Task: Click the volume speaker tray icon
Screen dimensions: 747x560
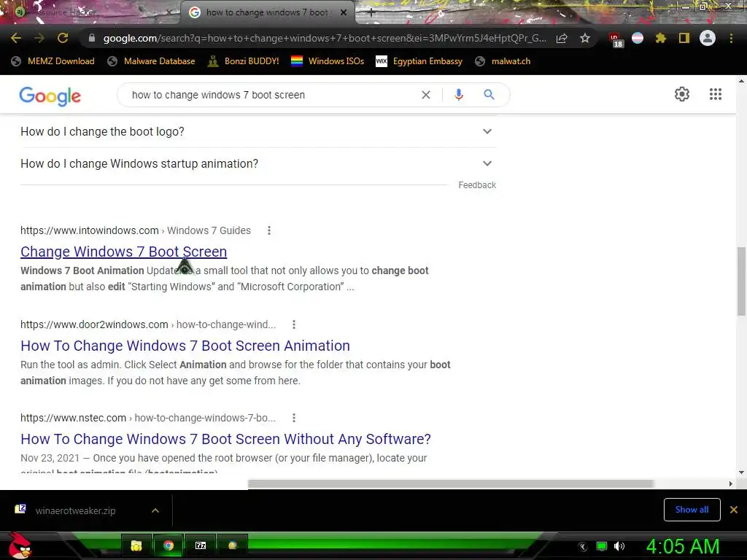Action: 619,546
